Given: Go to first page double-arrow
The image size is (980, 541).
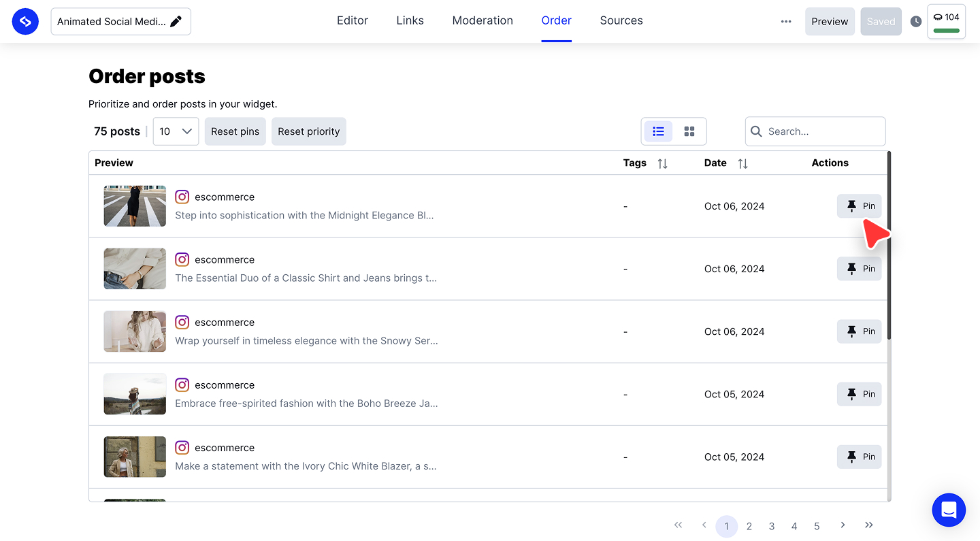Looking at the screenshot, I should (x=678, y=525).
